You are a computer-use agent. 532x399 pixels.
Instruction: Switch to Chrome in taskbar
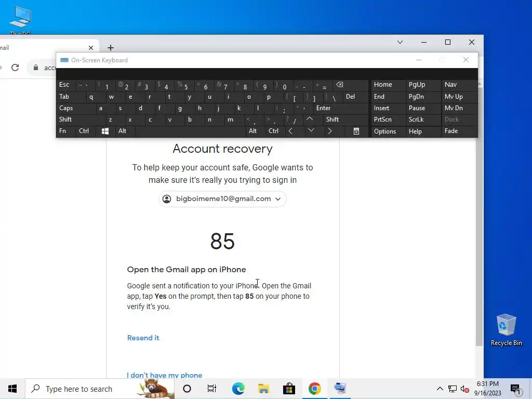(314, 389)
